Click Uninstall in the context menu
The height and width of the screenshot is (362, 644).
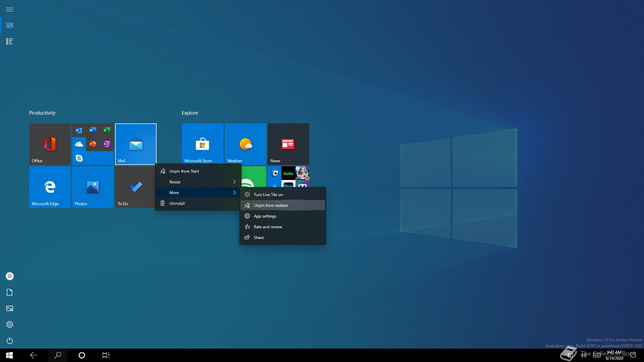click(x=177, y=203)
